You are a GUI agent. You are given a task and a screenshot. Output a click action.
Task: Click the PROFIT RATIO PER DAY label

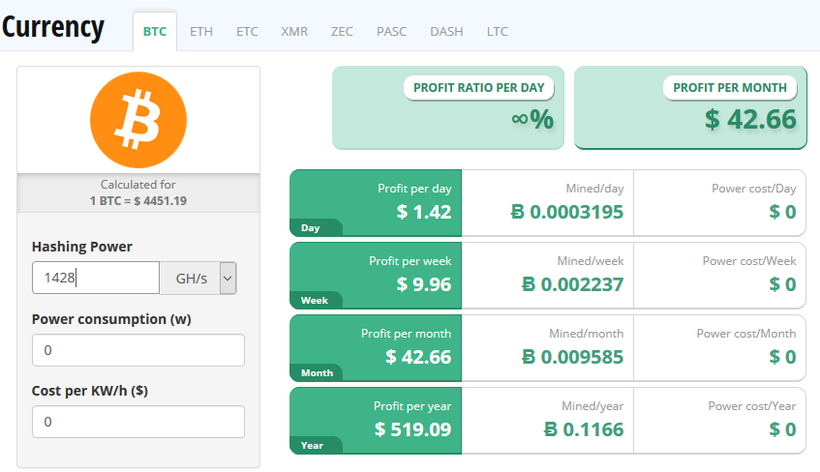coord(479,88)
